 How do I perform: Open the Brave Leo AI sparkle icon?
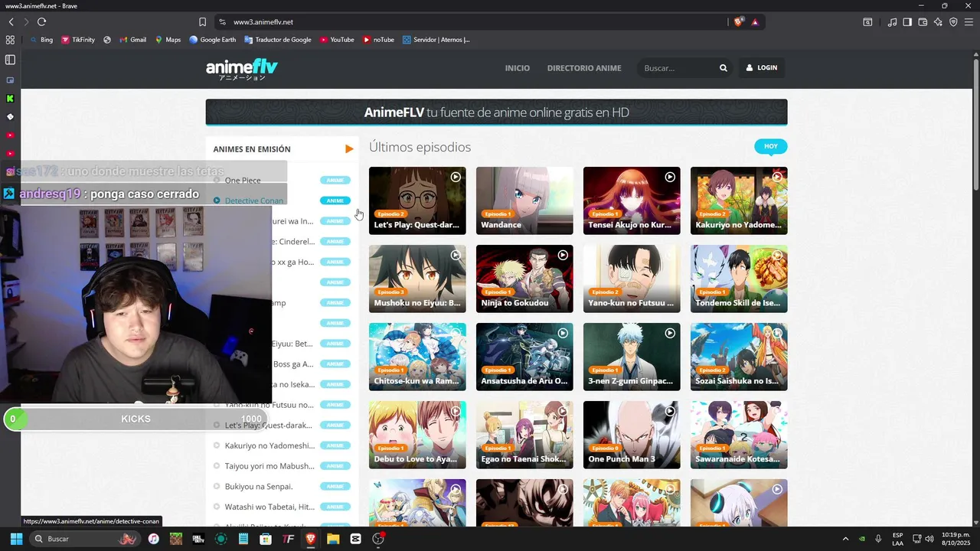[938, 22]
